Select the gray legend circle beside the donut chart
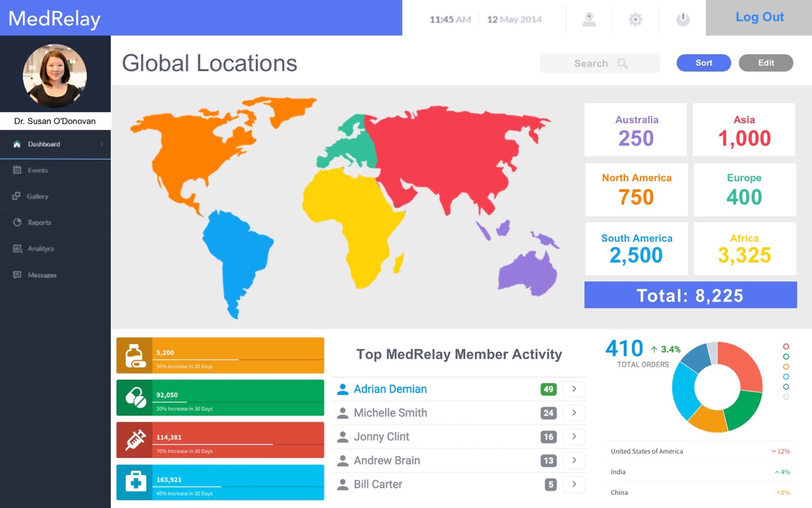Viewport: 812px width, 508px height. pos(786,397)
